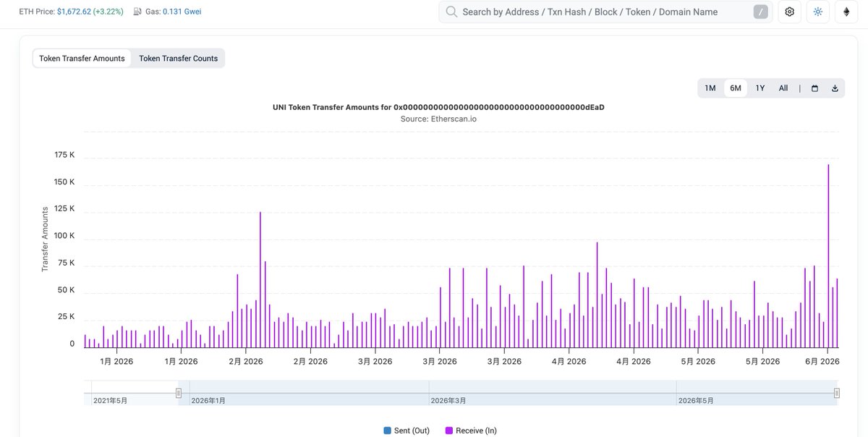Screen dimensions: 868x437
Task: Toggle the Receive (In) legend series
Action: 471,430
